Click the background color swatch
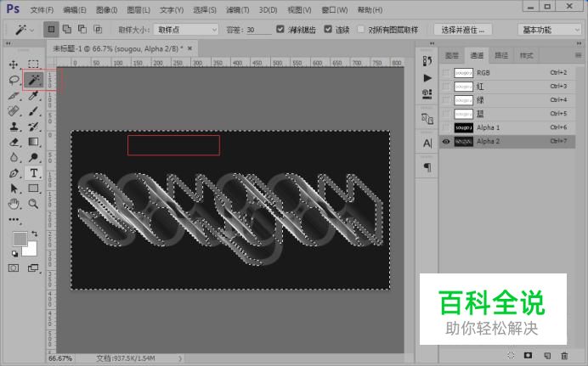 [32, 251]
